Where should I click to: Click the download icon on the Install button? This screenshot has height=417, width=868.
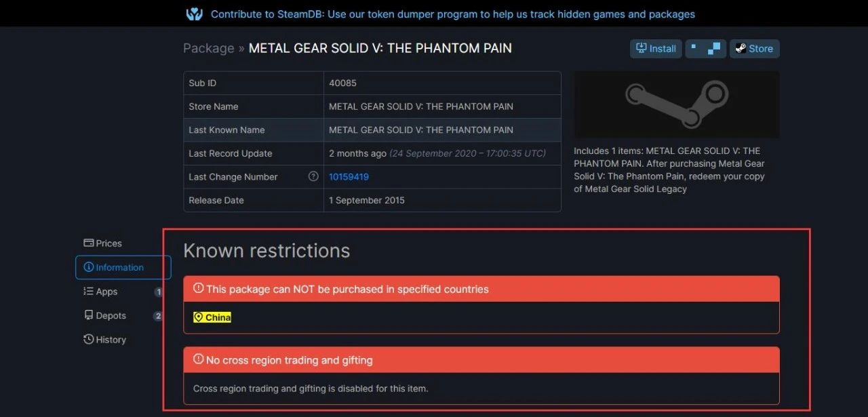pos(639,48)
